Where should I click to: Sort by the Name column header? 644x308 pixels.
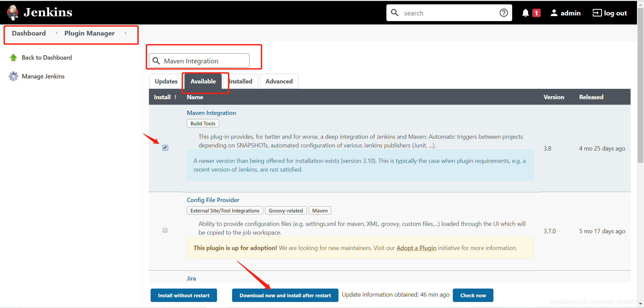195,97
